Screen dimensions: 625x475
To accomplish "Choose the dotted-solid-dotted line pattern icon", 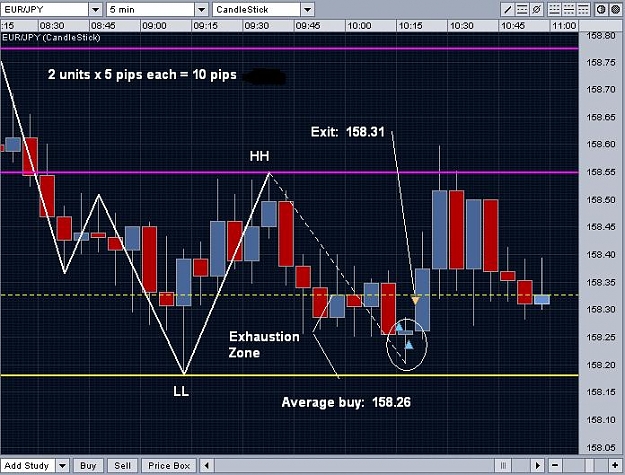I will coord(569,9).
